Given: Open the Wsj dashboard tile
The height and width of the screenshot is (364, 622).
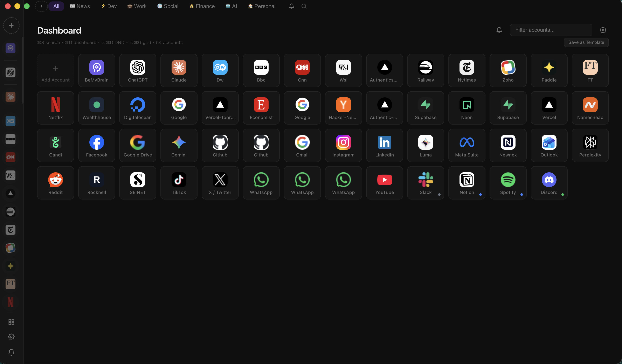Looking at the screenshot, I should click(x=343, y=70).
